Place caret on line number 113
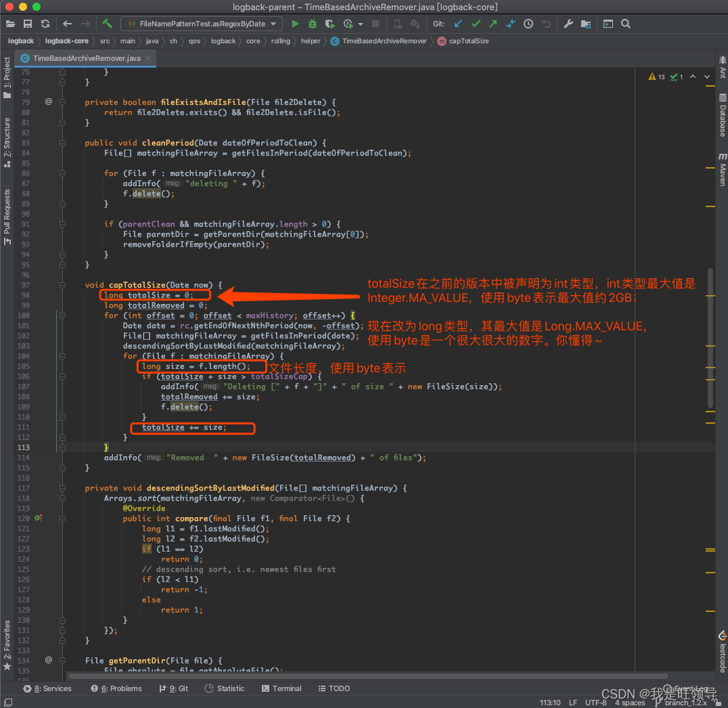Screen dimensions: 728x708 (x=23, y=447)
